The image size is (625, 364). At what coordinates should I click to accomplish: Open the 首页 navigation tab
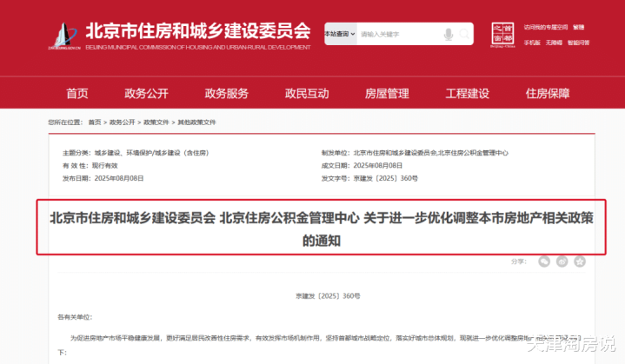[x=76, y=93]
